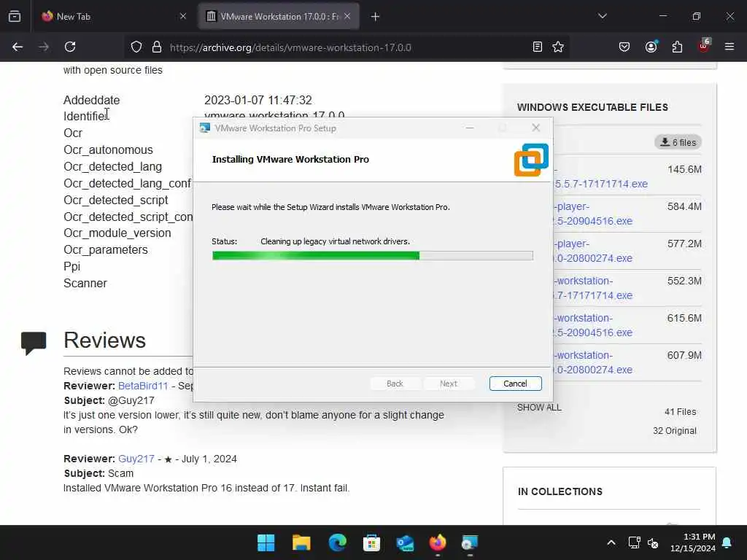The height and width of the screenshot is (560, 747).
Task: Switch to the New Tab tab
Action: (113, 16)
